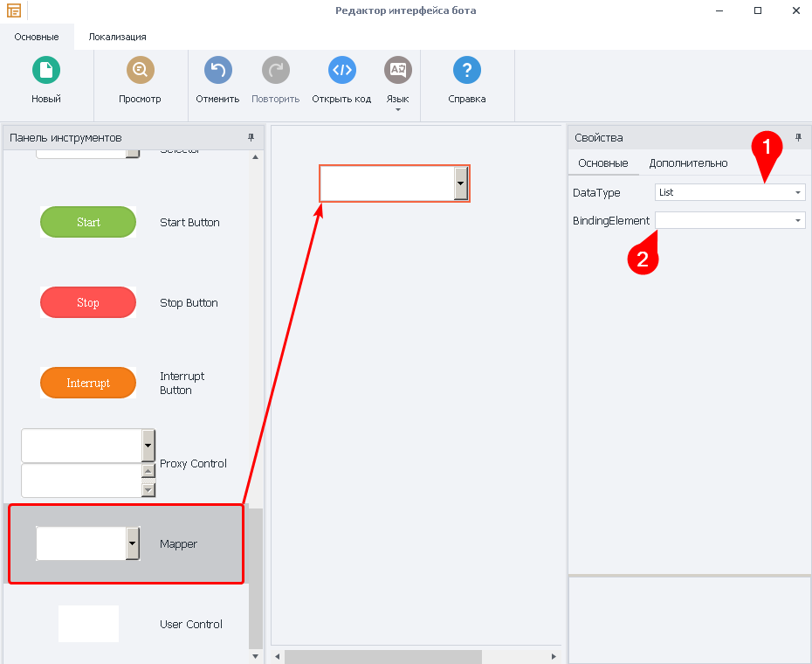Click the canvas horizontal scrollbar thumb
This screenshot has width=812, height=664.
point(382,656)
